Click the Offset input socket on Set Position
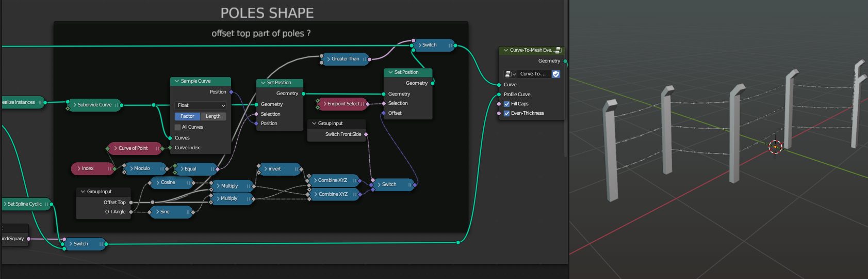 click(383, 113)
